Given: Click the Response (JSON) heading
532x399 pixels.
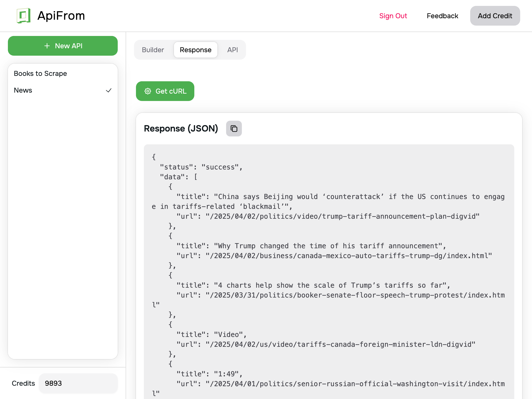Looking at the screenshot, I should [181, 129].
